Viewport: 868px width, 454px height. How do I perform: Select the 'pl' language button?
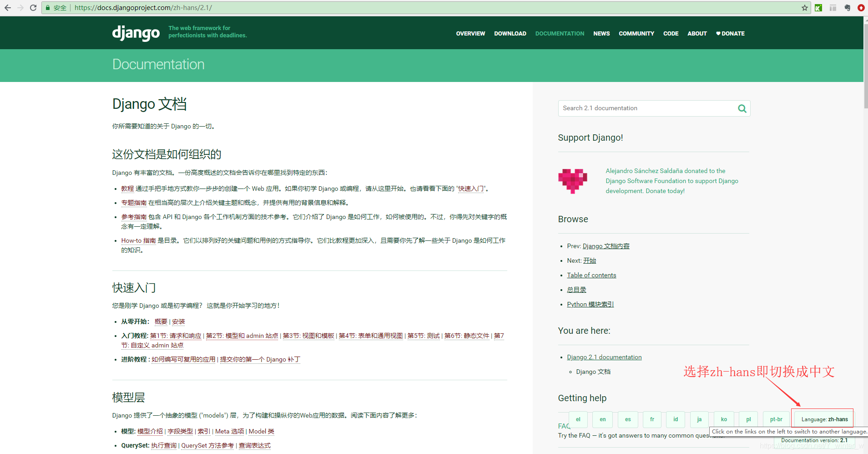pos(748,419)
